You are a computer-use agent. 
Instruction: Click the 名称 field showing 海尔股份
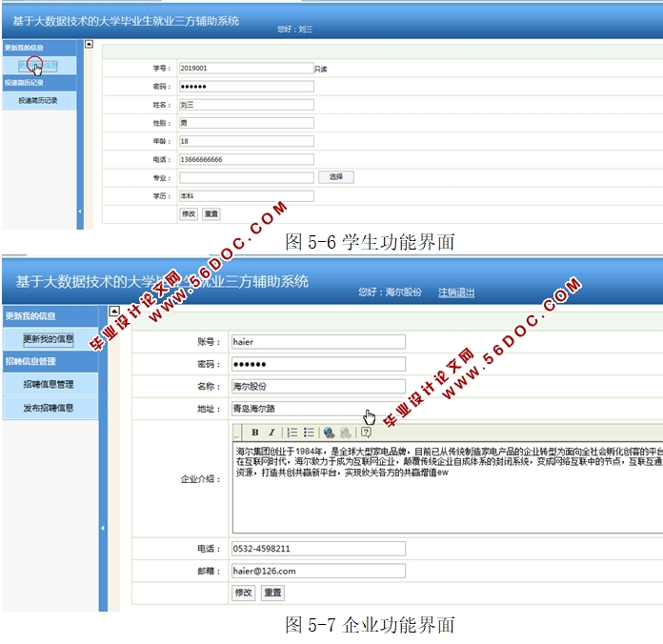tap(318, 386)
